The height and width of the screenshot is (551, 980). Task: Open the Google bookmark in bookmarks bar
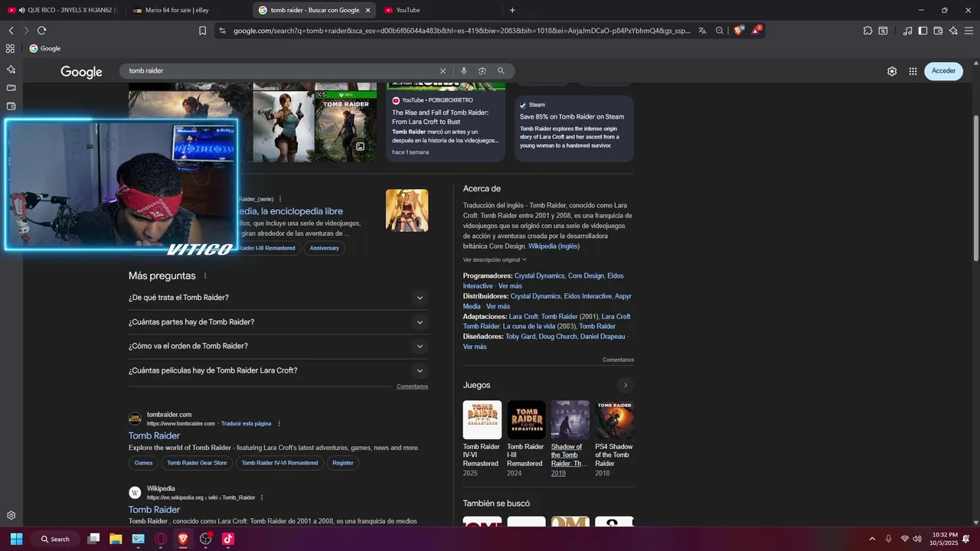tap(45, 48)
